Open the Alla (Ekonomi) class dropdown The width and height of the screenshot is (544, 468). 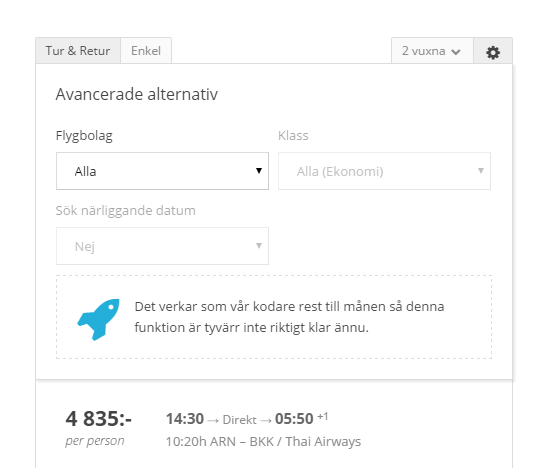click(384, 171)
